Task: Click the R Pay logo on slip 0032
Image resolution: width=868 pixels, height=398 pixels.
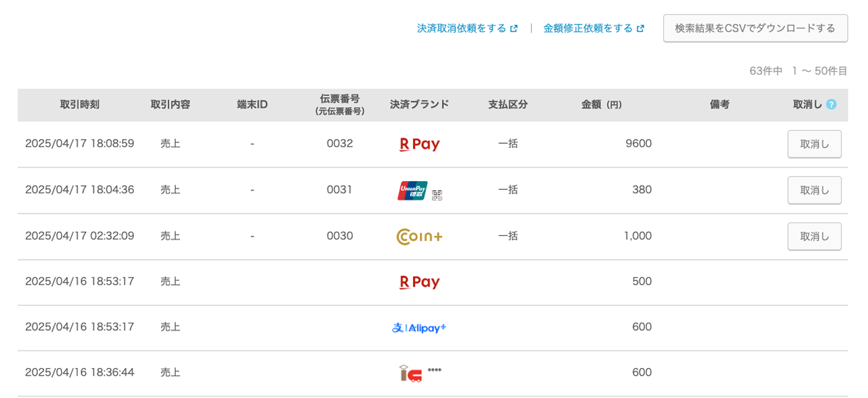Action: (419, 144)
